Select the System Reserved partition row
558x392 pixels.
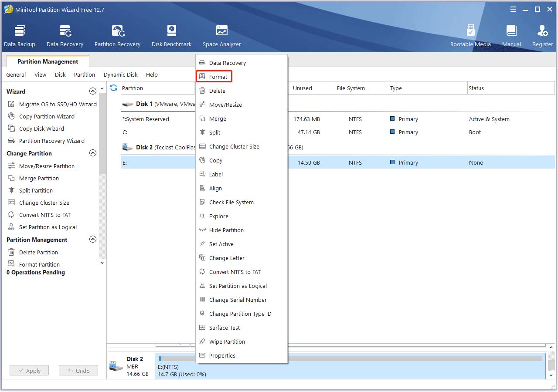pos(146,119)
